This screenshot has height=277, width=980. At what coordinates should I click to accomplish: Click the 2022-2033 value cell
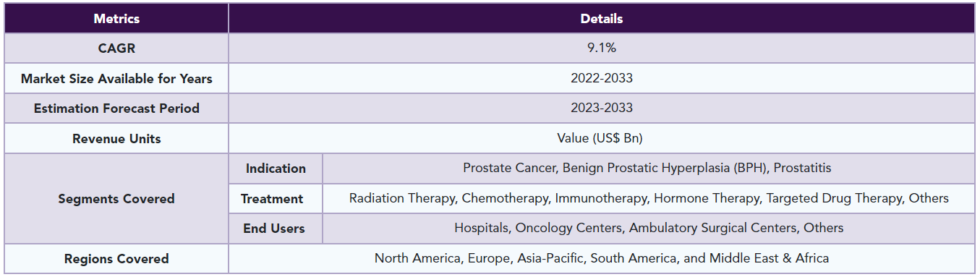(602, 79)
